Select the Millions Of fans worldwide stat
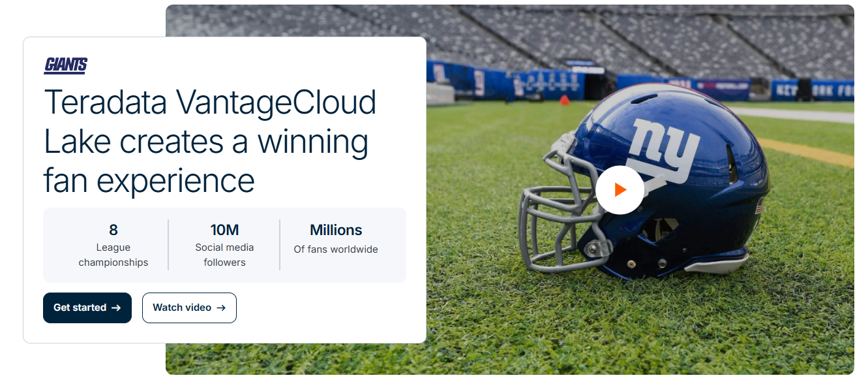The width and height of the screenshot is (868, 382). pos(336,239)
